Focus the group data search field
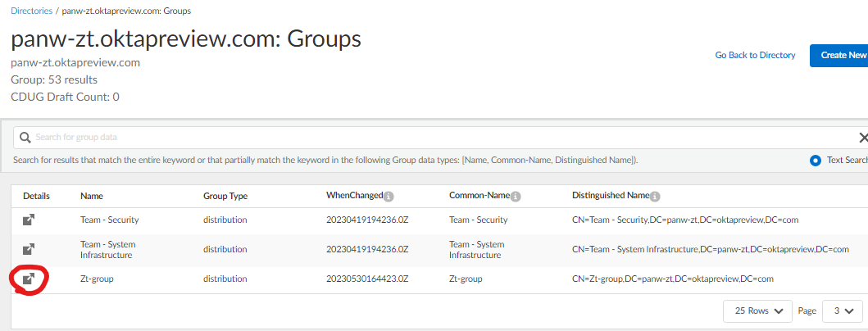The height and width of the screenshot is (331, 868). [410, 138]
